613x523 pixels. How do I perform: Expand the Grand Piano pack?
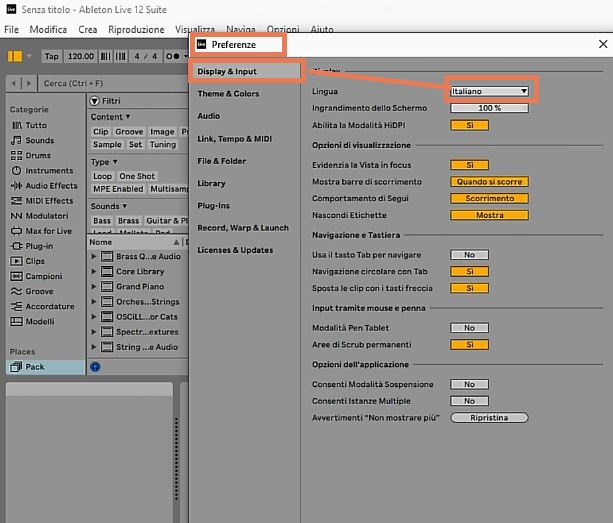pyautogui.click(x=95, y=286)
